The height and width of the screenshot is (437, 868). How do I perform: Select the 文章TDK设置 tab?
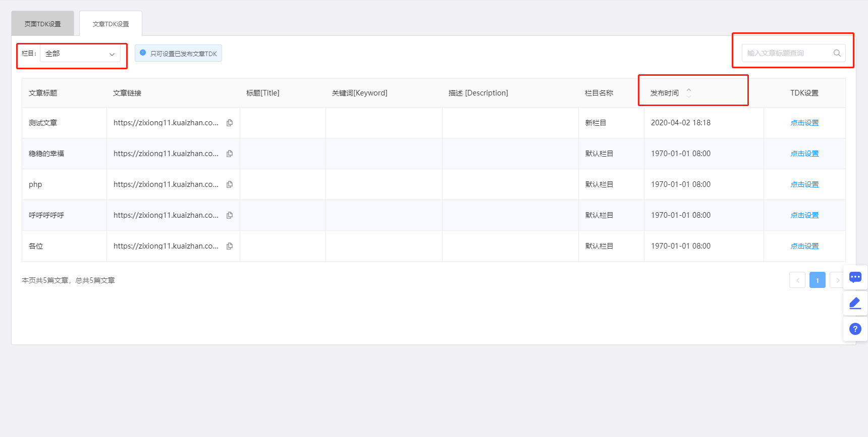coord(111,24)
